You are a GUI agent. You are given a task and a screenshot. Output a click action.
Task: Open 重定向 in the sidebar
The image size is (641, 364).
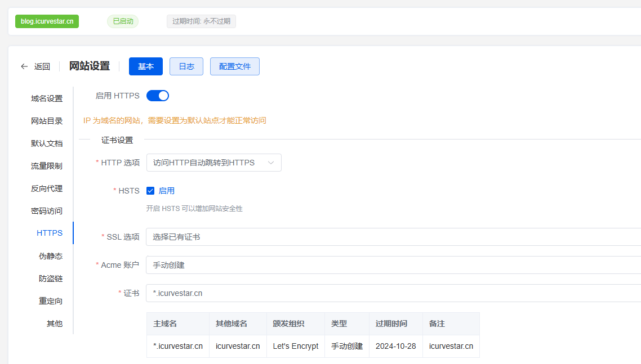click(51, 301)
